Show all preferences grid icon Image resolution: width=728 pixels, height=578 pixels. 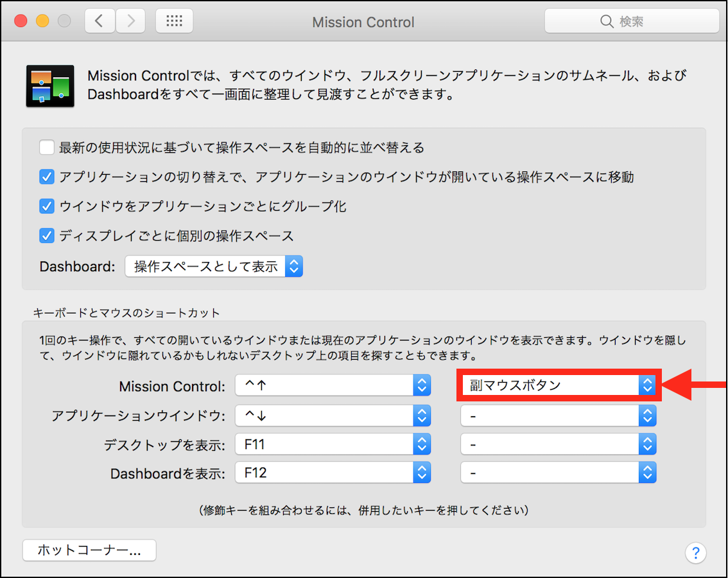coord(174,21)
